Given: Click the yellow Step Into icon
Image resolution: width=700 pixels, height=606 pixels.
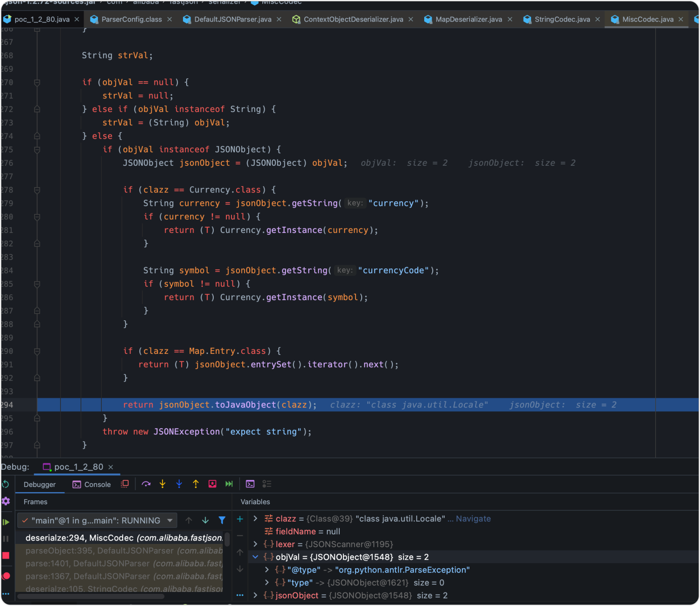Looking at the screenshot, I should point(162,484).
